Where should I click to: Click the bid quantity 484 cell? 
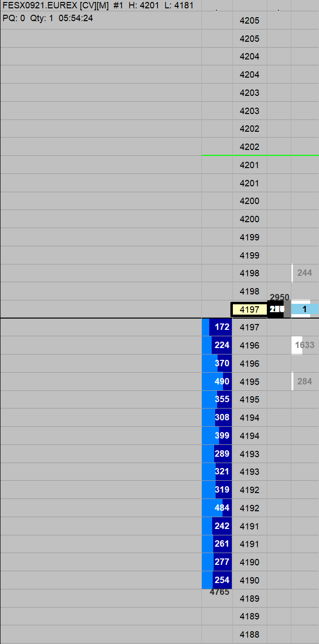(217, 508)
